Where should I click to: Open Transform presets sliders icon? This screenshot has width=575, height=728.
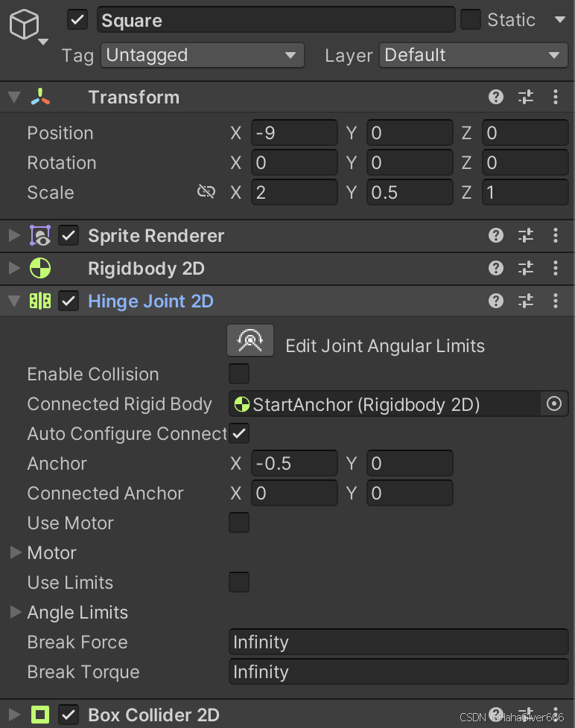point(526,97)
